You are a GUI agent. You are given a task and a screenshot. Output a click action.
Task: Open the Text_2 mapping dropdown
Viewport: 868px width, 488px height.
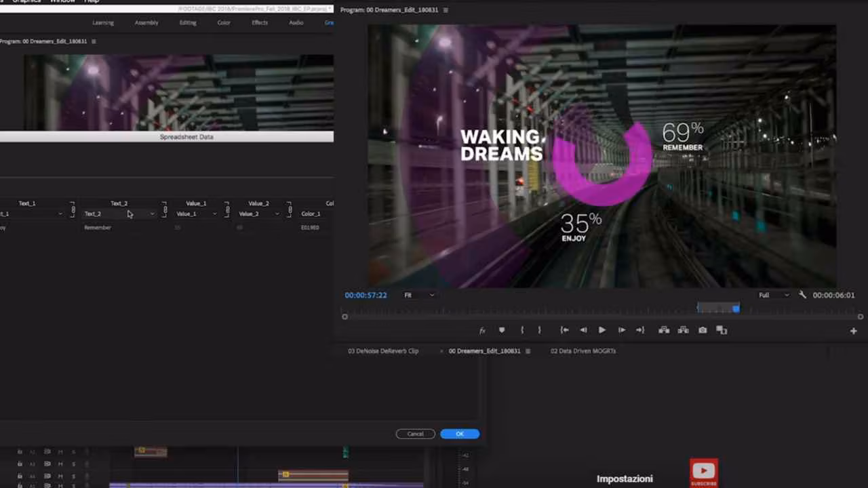click(x=119, y=214)
